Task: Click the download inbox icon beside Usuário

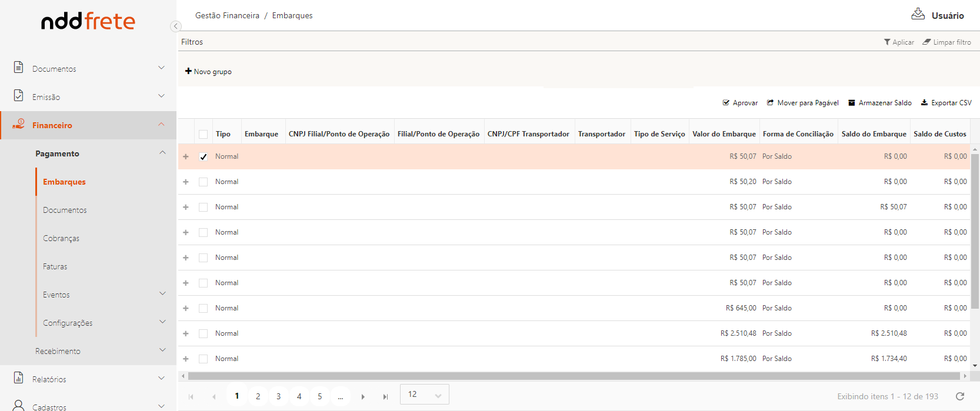Action: tap(918, 14)
